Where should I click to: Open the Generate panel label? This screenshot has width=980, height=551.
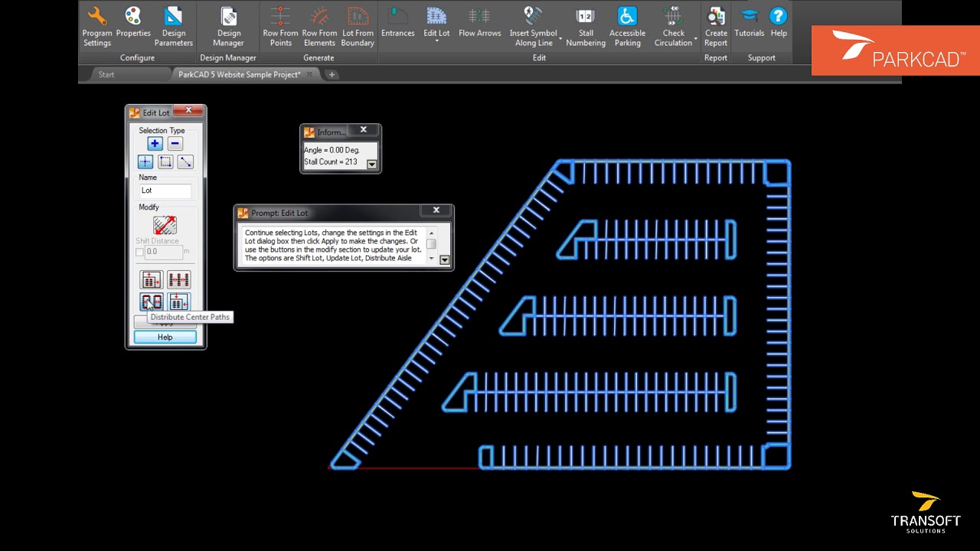tap(318, 57)
